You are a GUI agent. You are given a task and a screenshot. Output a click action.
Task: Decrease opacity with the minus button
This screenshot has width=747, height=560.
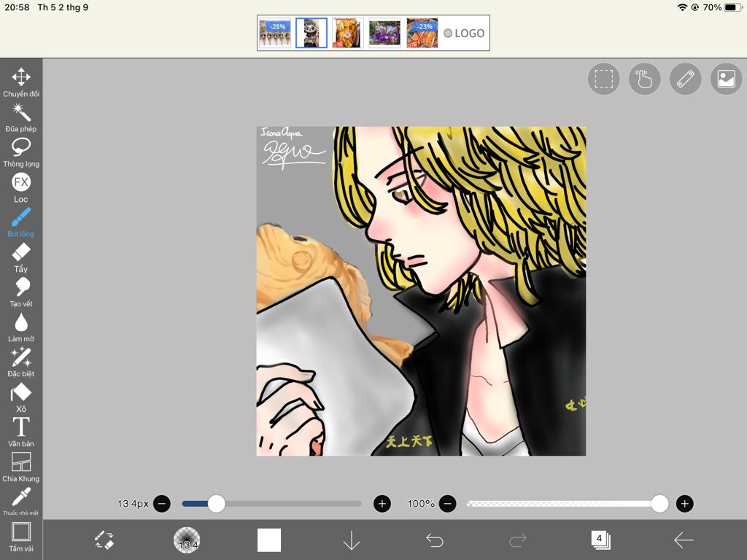coord(447,503)
